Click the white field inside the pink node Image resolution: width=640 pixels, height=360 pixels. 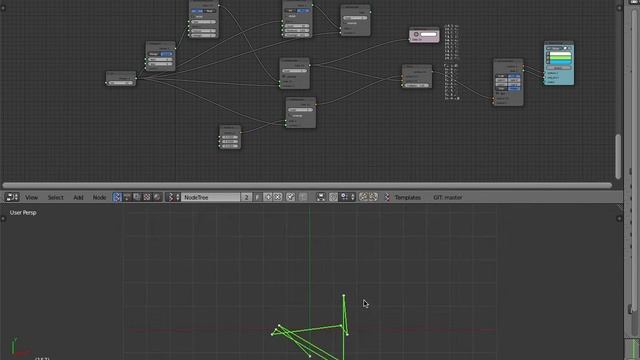429,34
